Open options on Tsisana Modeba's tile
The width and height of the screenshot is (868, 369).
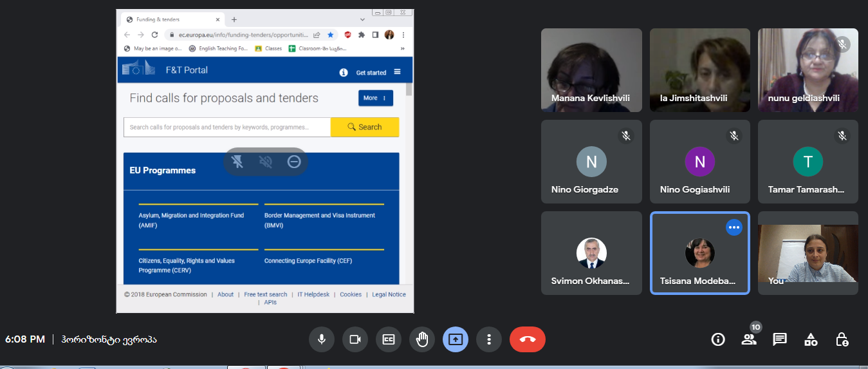pos(734,227)
